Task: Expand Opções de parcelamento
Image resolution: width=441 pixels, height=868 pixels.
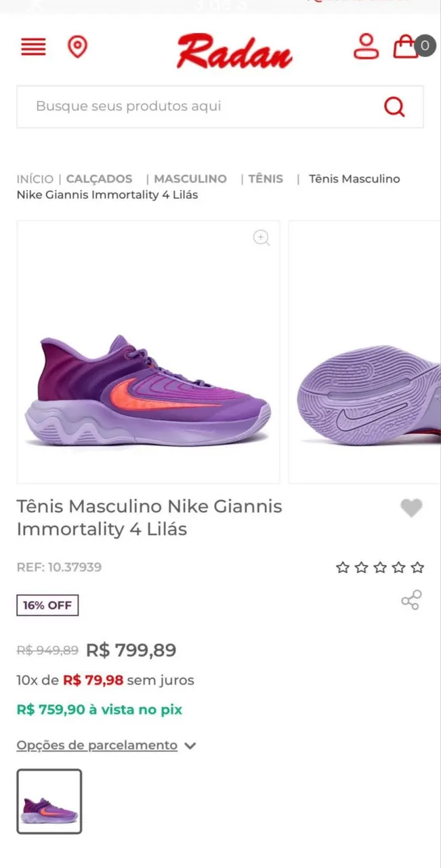Action: pyautogui.click(x=97, y=745)
